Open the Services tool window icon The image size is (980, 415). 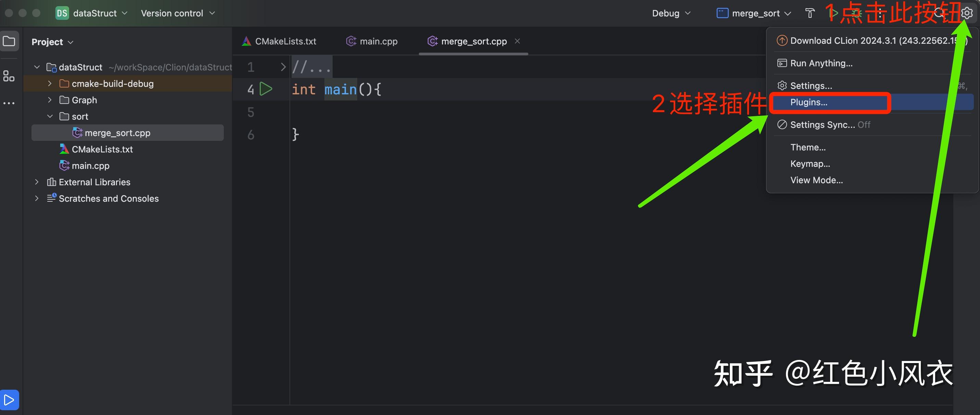9,400
